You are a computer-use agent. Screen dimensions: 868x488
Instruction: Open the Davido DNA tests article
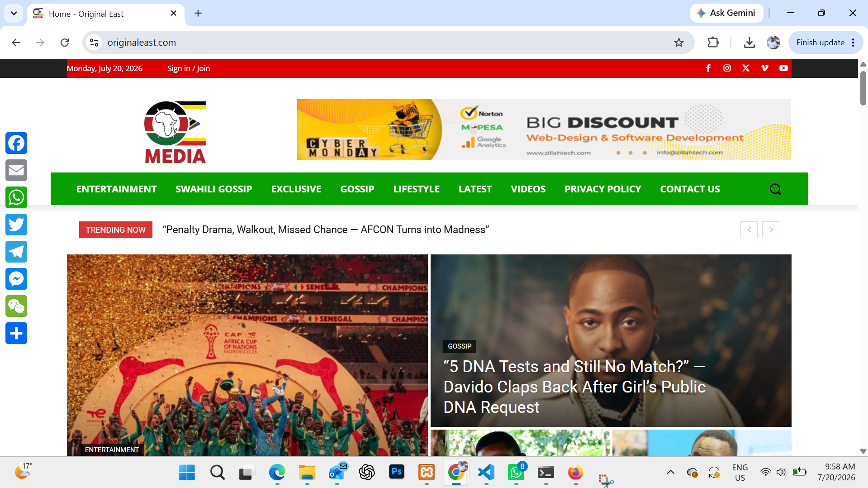click(x=574, y=387)
